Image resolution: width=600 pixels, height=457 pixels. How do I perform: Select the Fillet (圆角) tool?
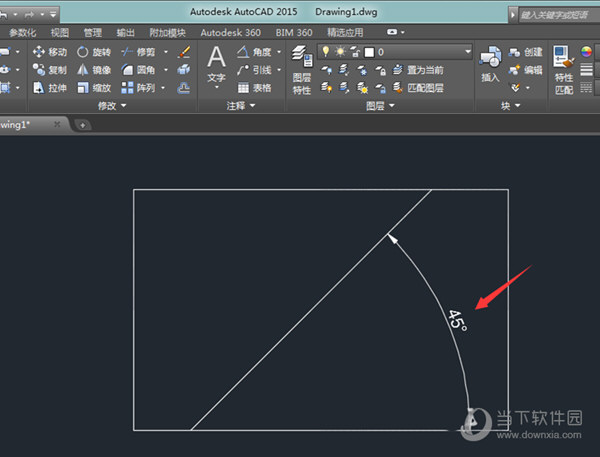[138, 70]
